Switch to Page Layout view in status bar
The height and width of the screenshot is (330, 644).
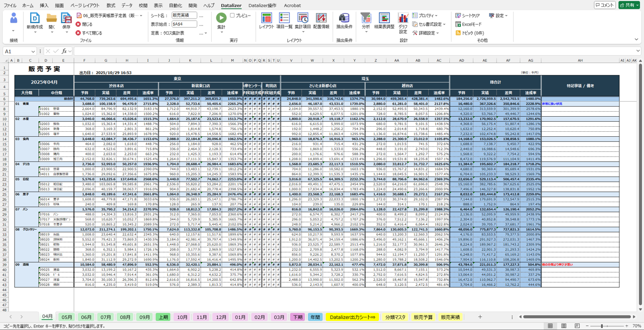(563, 326)
